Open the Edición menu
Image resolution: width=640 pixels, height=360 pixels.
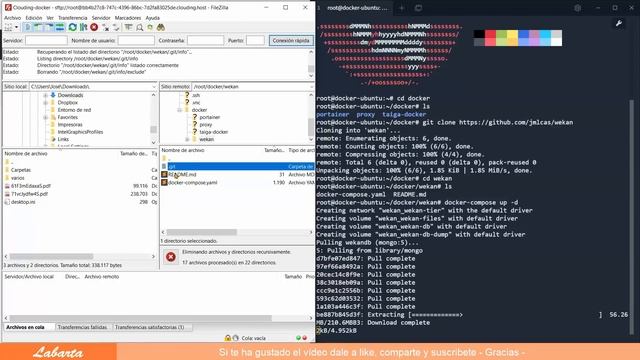point(33,18)
